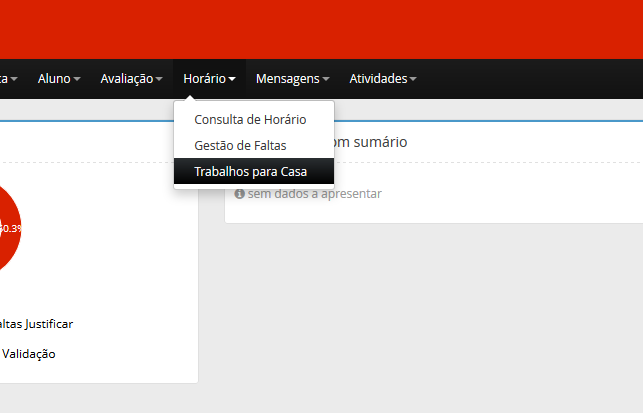
Task: Click the 'sem dados a apresentar' message text
Action: pos(314,194)
